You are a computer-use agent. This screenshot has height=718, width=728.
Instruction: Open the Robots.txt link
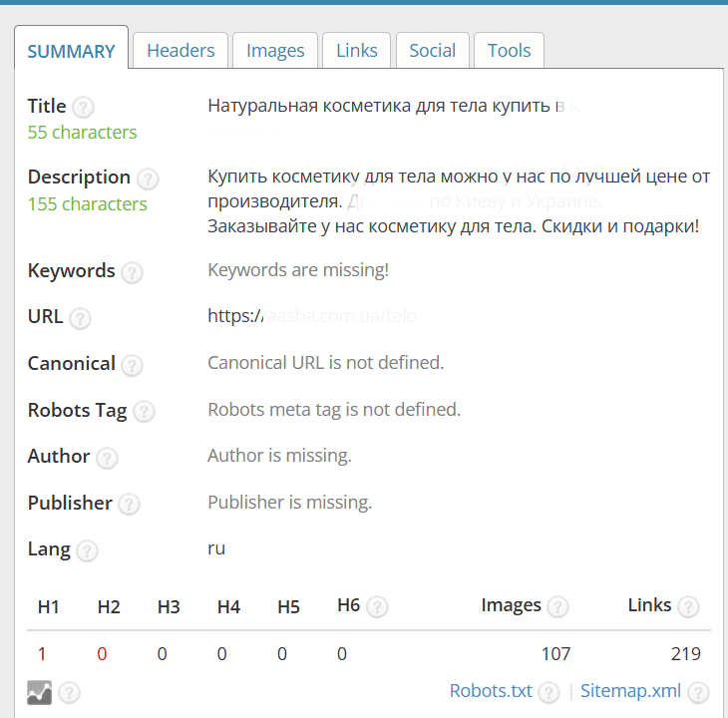tap(491, 691)
